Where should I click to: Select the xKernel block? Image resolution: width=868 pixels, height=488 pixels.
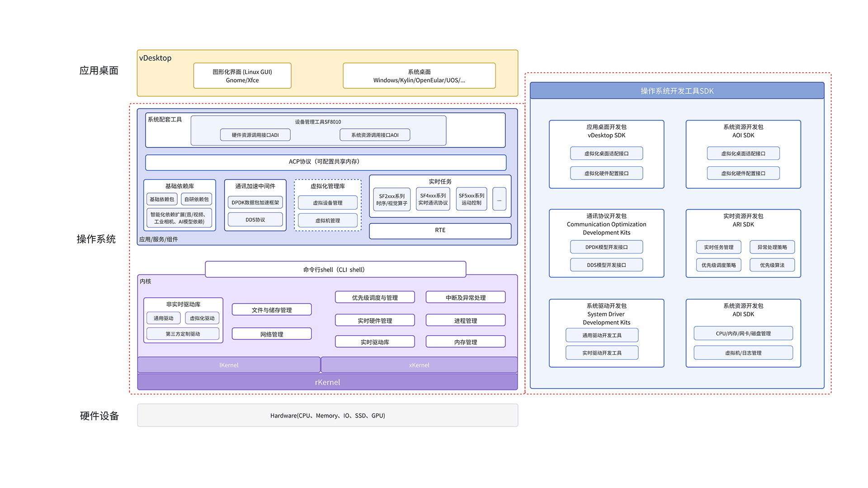tap(419, 365)
